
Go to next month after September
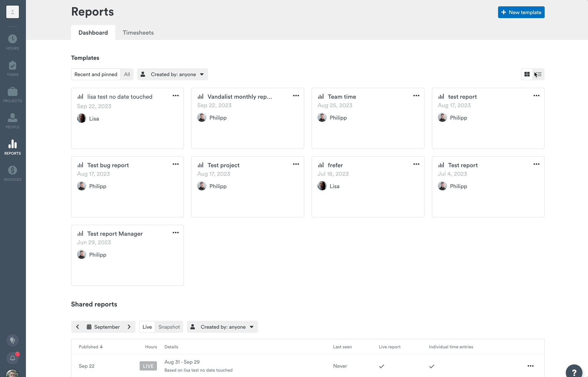coord(129,327)
